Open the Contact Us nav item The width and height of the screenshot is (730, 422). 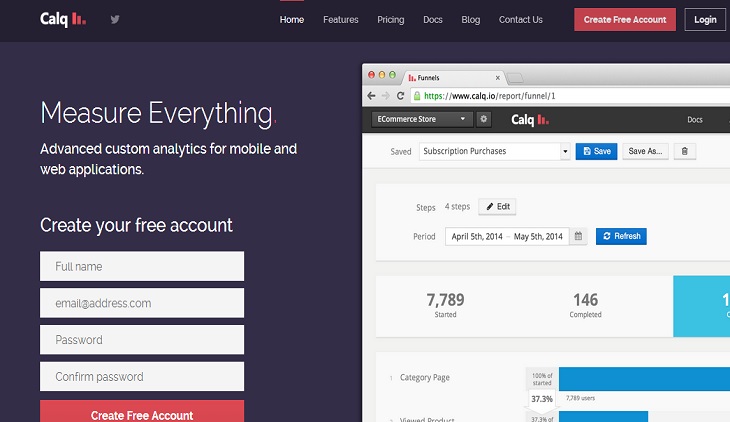520,20
